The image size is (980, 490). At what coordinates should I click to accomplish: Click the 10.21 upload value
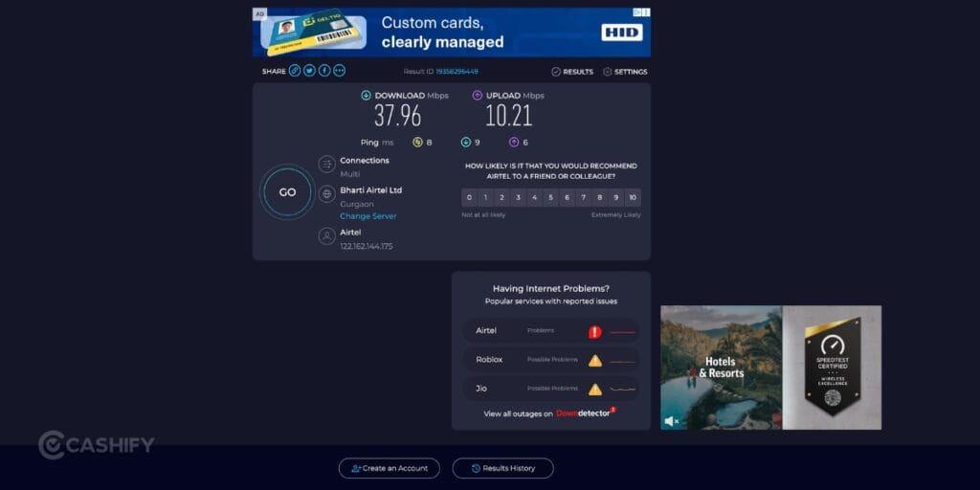point(509,116)
